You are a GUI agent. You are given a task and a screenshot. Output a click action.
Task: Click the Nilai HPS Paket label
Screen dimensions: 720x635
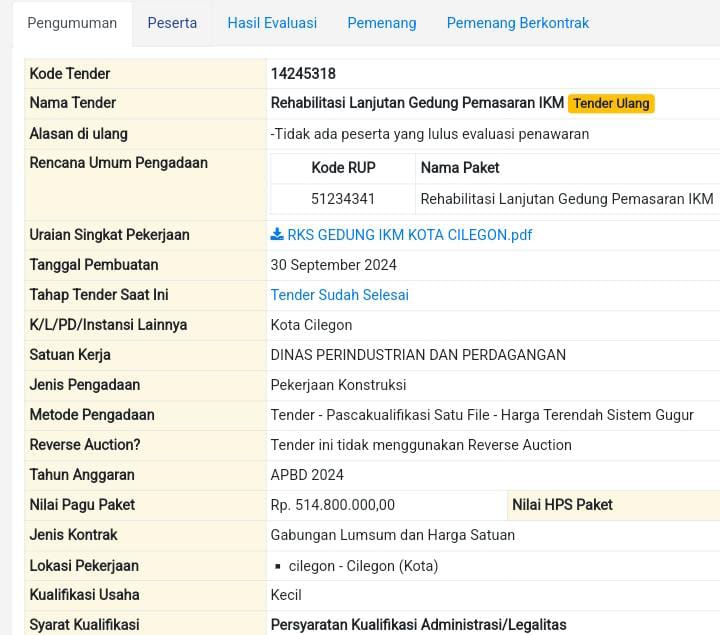562,505
